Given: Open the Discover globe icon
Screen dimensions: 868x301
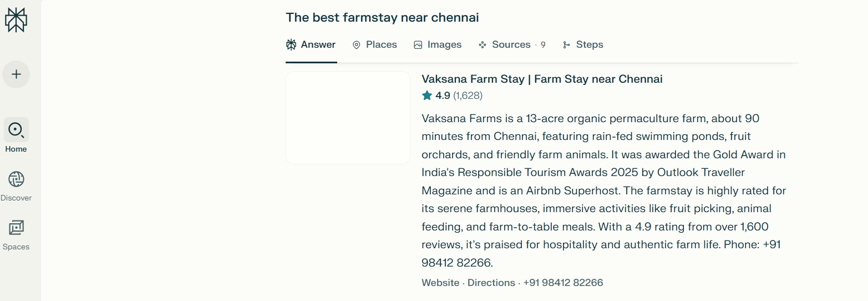Looking at the screenshot, I should [16, 179].
